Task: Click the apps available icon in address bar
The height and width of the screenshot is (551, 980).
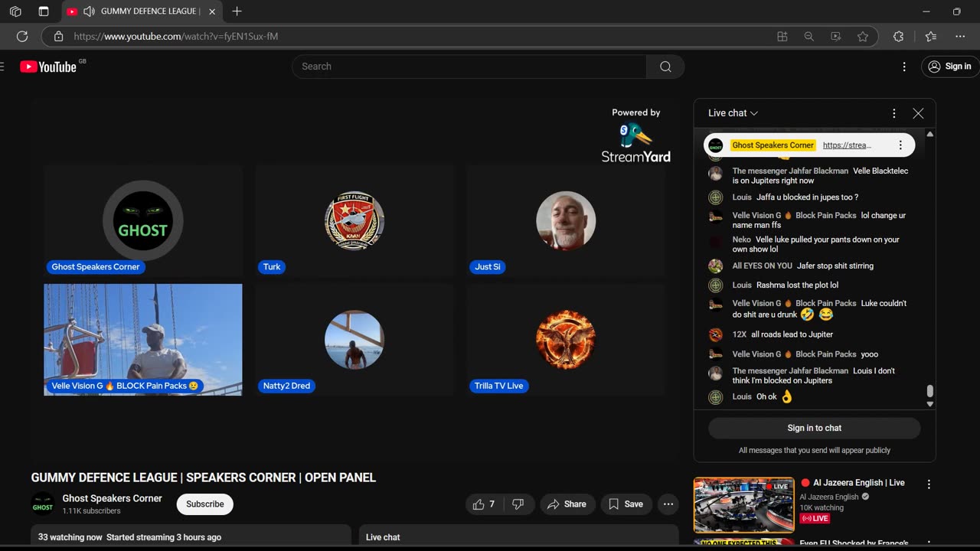Action: coord(782,36)
